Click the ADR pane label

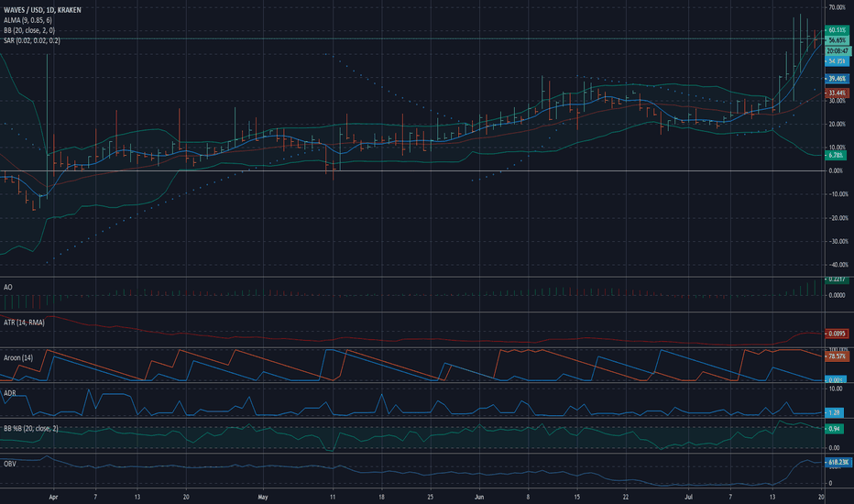9,393
